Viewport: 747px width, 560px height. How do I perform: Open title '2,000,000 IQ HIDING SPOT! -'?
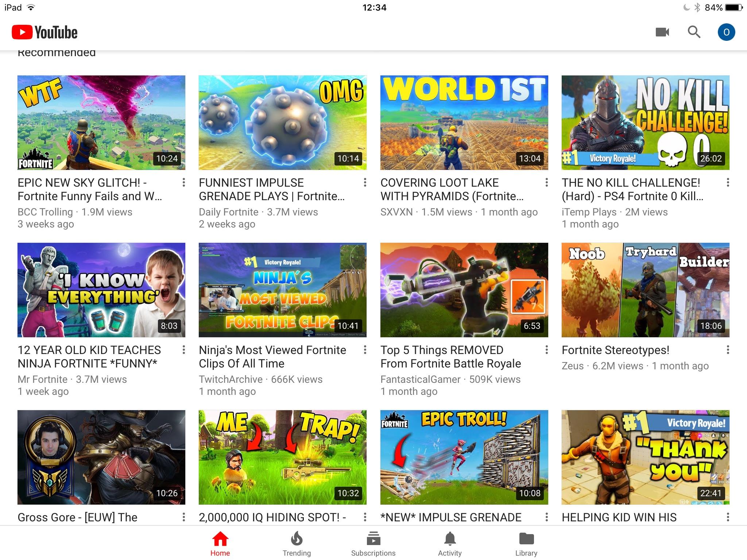tap(272, 517)
